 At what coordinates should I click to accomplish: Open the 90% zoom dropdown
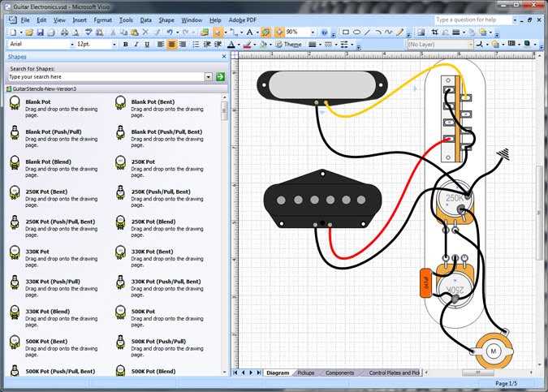point(313,32)
